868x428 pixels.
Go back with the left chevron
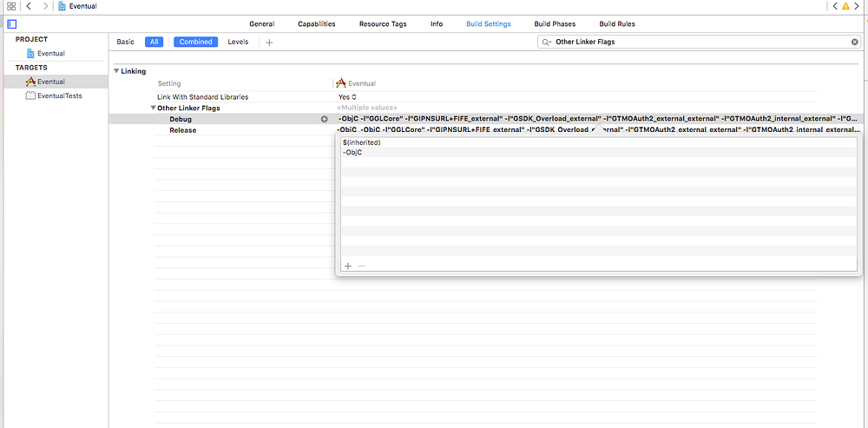(x=29, y=6)
